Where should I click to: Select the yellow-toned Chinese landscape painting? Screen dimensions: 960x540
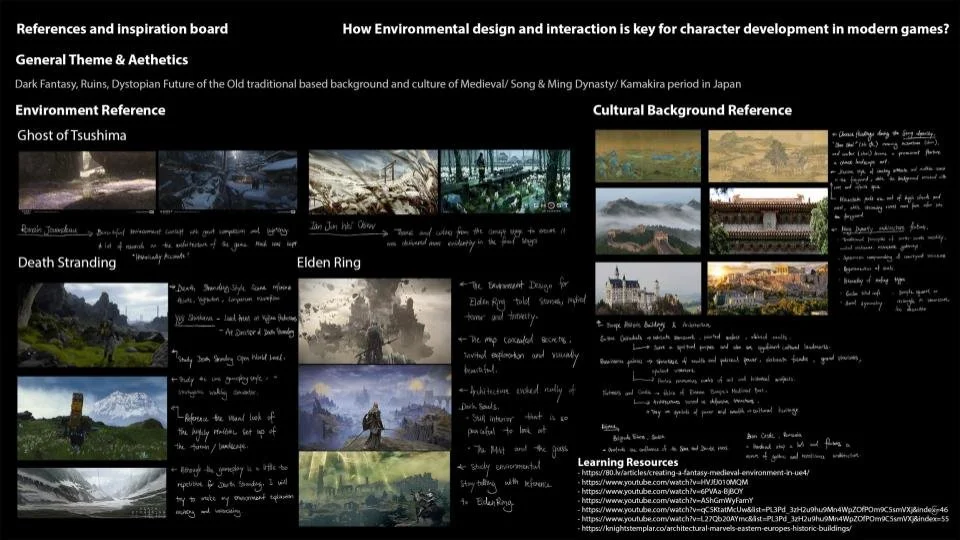[x=768, y=156]
